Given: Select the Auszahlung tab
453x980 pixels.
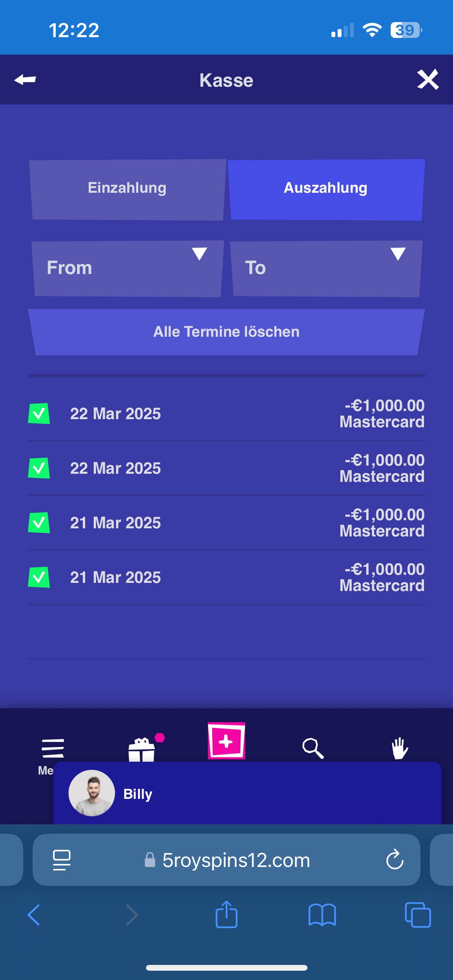Looking at the screenshot, I should (326, 188).
